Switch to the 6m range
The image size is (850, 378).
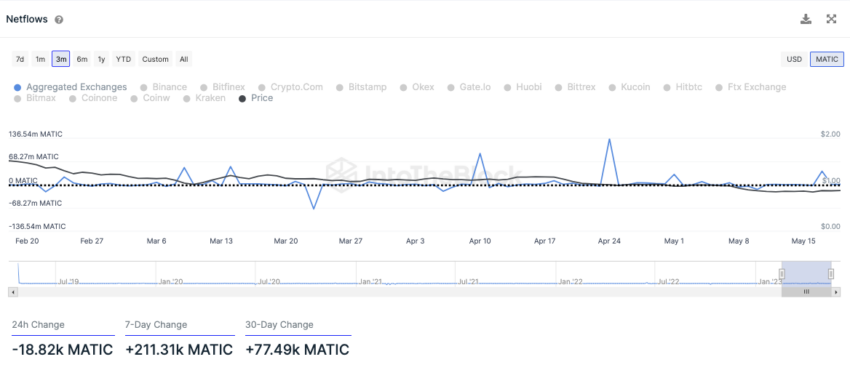click(82, 59)
